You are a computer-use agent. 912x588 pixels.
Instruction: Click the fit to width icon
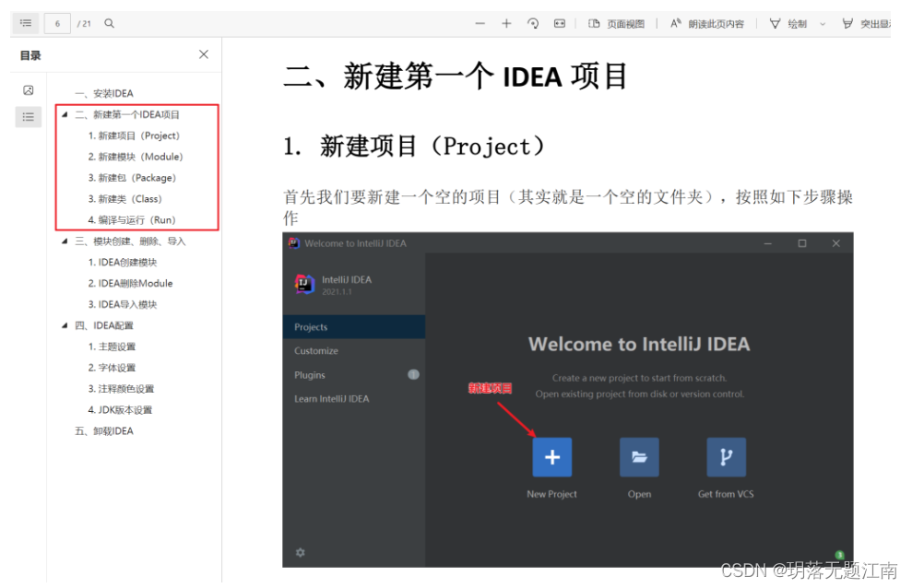(x=560, y=23)
